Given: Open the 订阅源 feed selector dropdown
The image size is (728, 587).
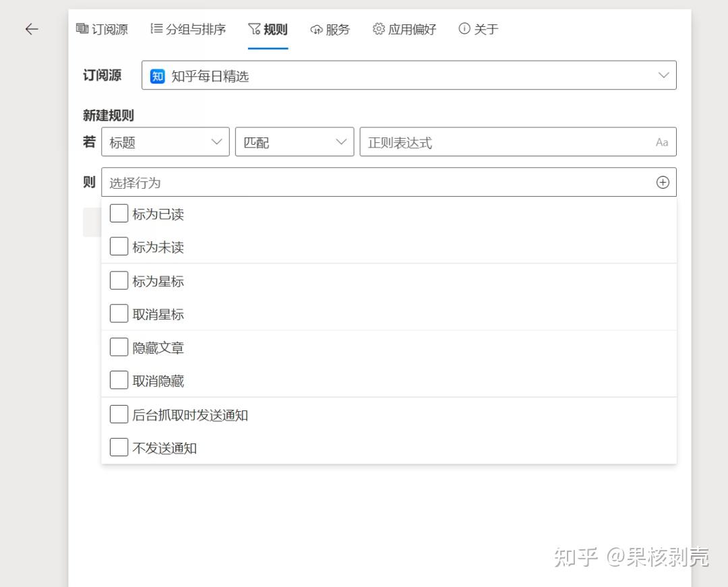Looking at the screenshot, I should 663,75.
